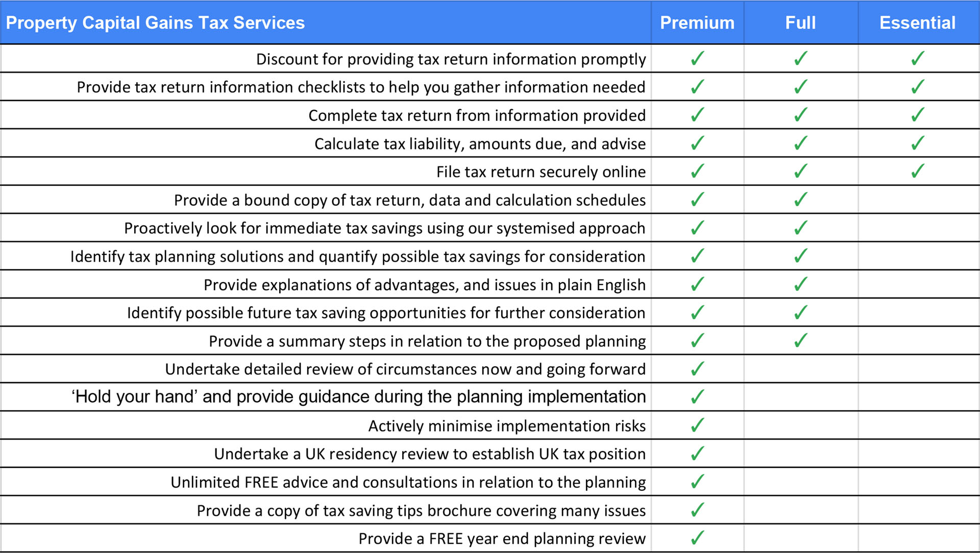Click Premium checkmark for Actively minimise implementation risks
Viewport: 980px width, 553px height.
click(697, 425)
